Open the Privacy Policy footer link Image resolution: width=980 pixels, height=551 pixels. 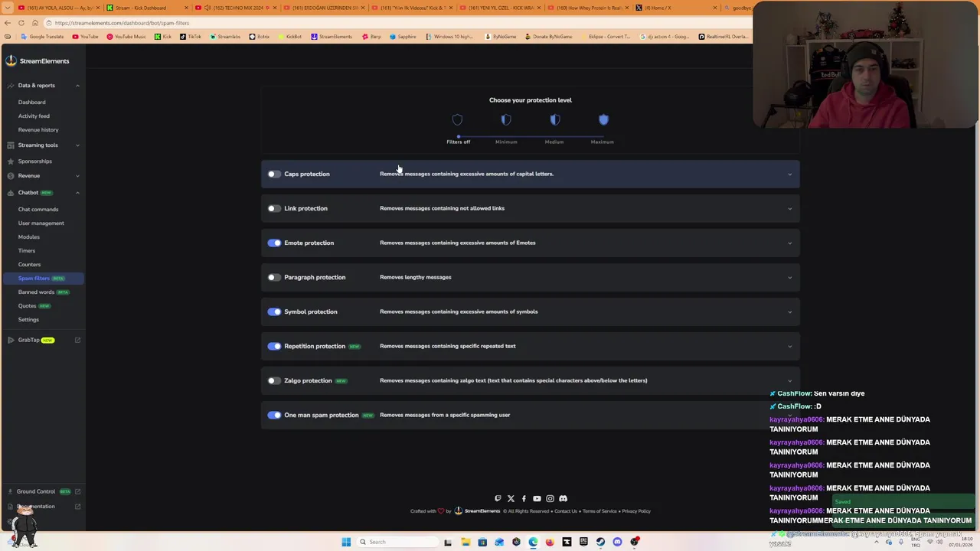tap(636, 511)
